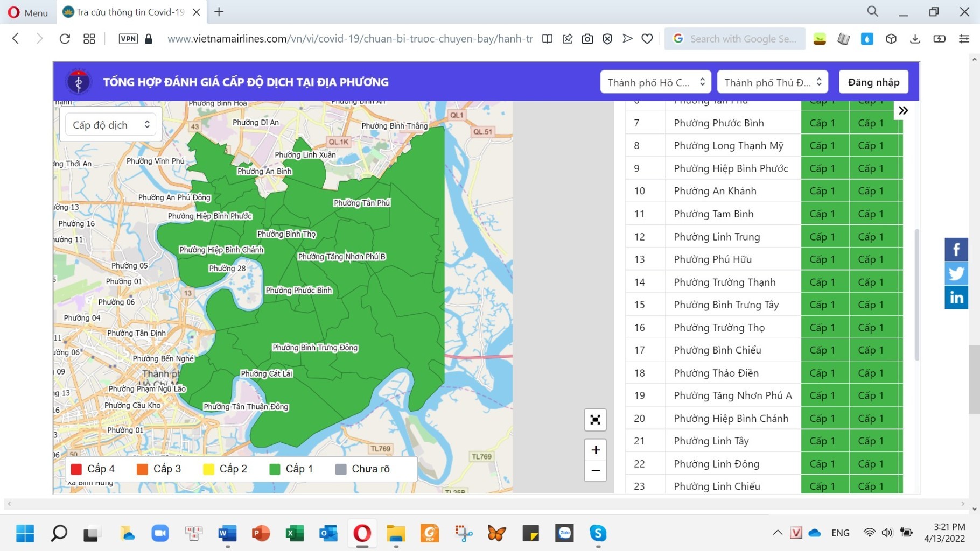Viewport: 980px width, 551px height.
Task: Open Excel from the taskbar
Action: (295, 533)
